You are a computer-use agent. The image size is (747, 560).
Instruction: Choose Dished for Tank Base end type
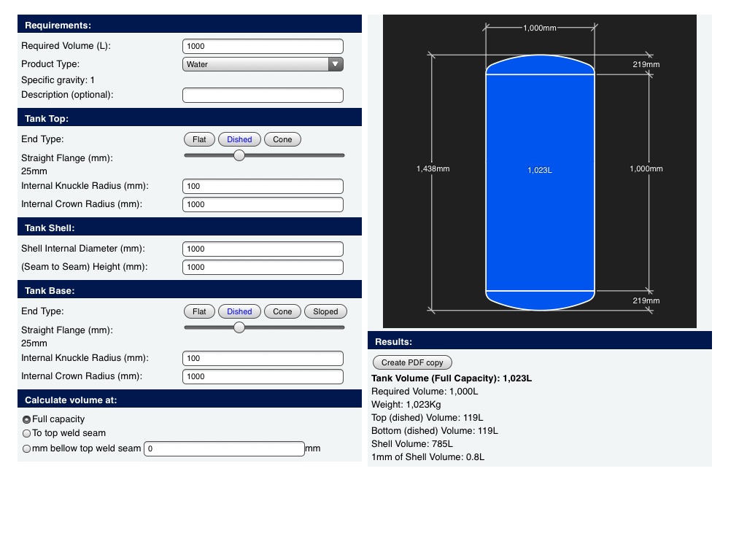(239, 311)
